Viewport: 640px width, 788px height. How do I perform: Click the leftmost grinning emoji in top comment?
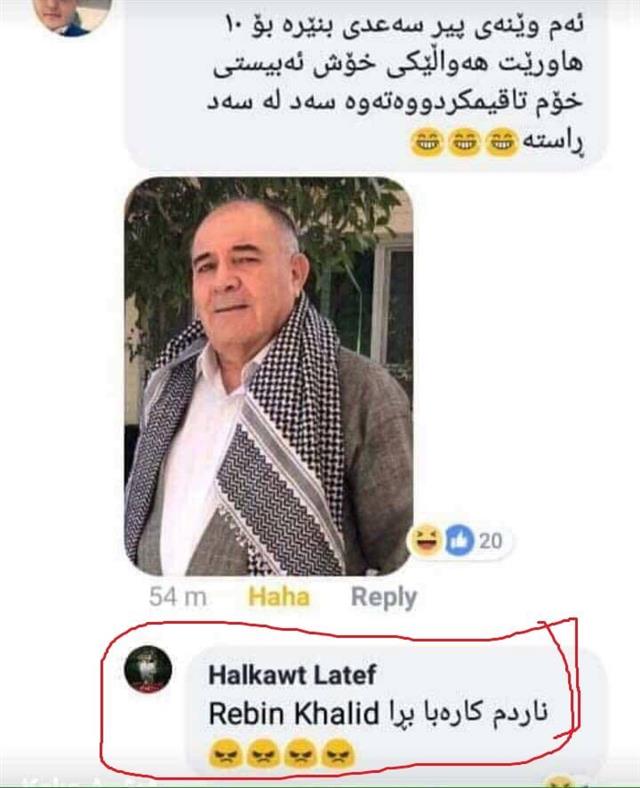[x=426, y=143]
